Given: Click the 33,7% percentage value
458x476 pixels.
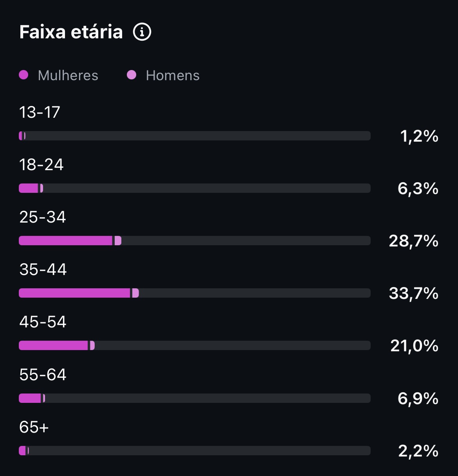Looking at the screenshot, I should point(413,293).
